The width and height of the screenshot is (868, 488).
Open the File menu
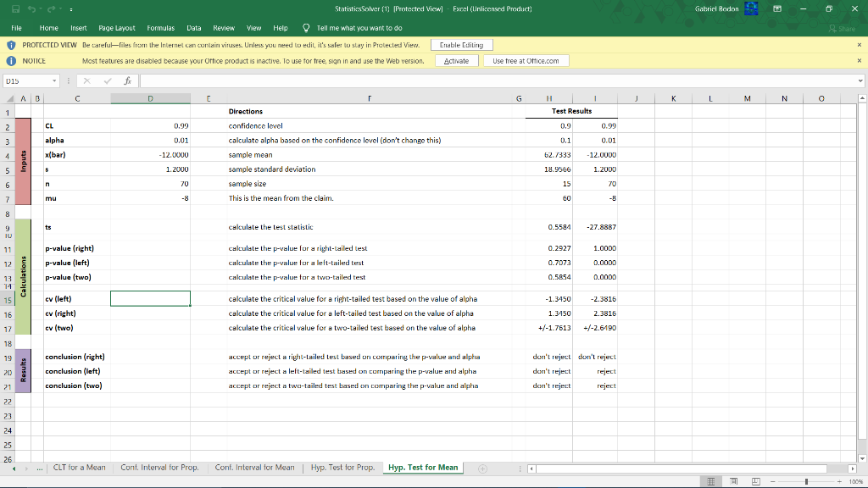point(17,28)
